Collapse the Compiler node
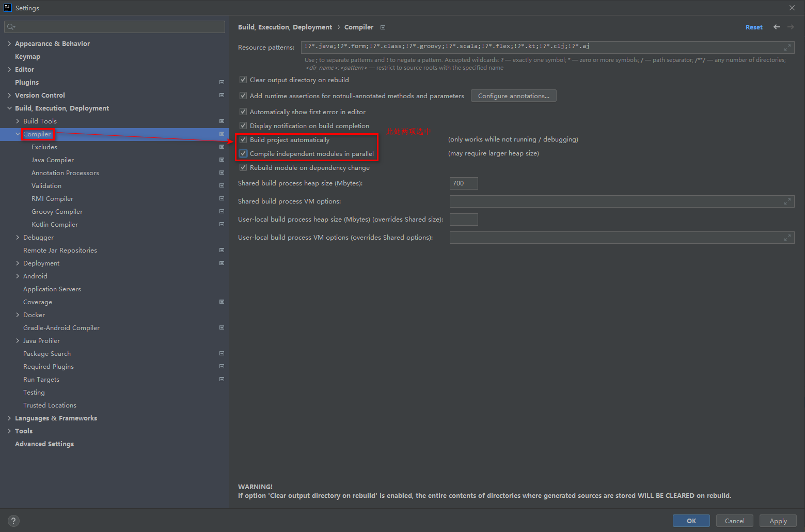This screenshot has height=532, width=805. pyautogui.click(x=18, y=134)
